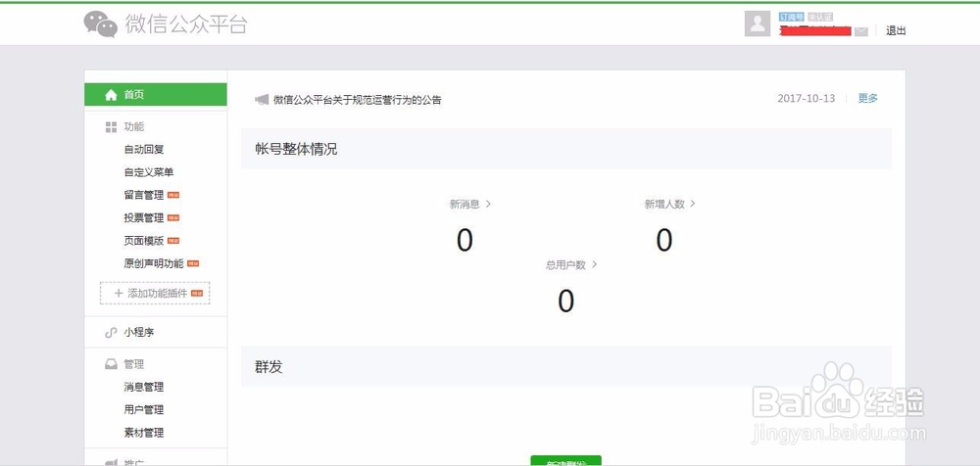Click the 新消息 count of 0
This screenshot has height=466, width=980.
click(465, 240)
